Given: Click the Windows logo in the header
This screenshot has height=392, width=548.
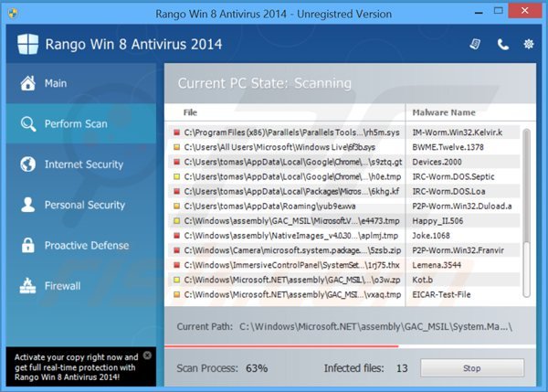Looking at the screenshot, I should (x=28, y=44).
